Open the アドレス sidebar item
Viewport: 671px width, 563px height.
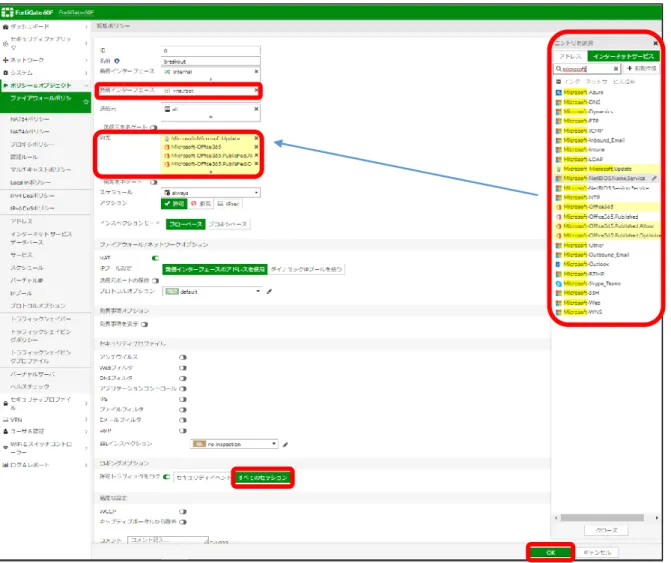click(x=21, y=221)
